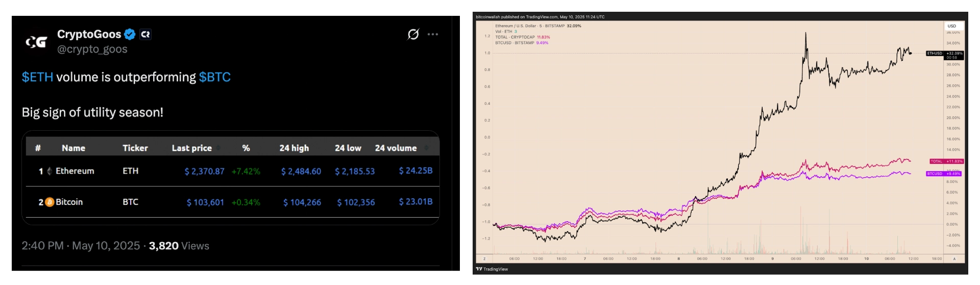This screenshot has width=980, height=285.
Task: Click the Grok slashed-circle icon on the tweet
Action: click(413, 34)
